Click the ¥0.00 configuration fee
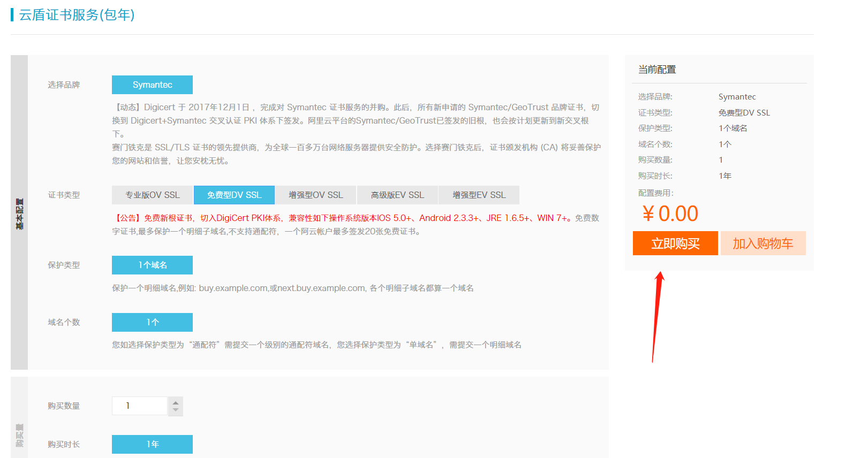 click(670, 213)
